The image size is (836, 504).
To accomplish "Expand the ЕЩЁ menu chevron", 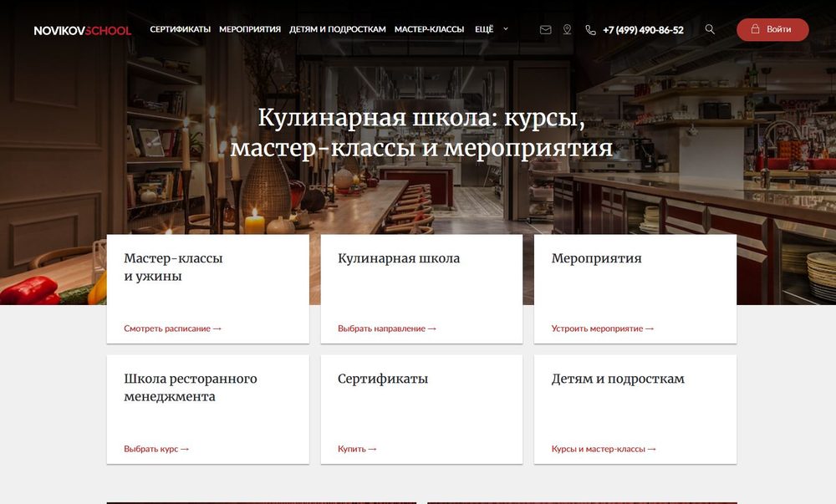I will [x=506, y=28].
